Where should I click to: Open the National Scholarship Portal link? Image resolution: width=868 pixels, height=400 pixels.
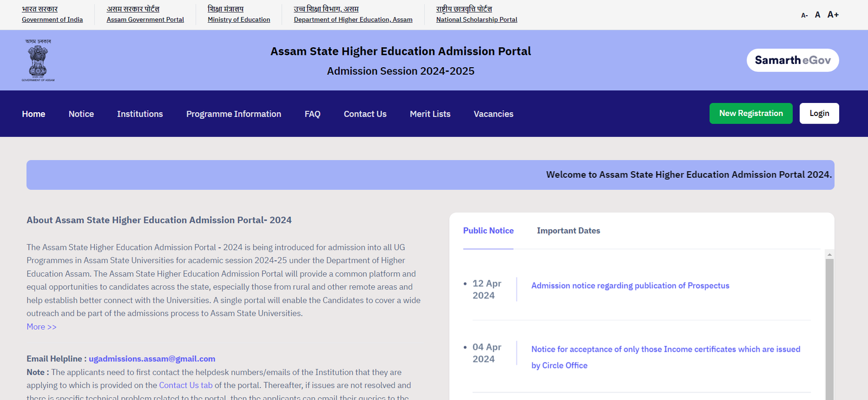477,20
